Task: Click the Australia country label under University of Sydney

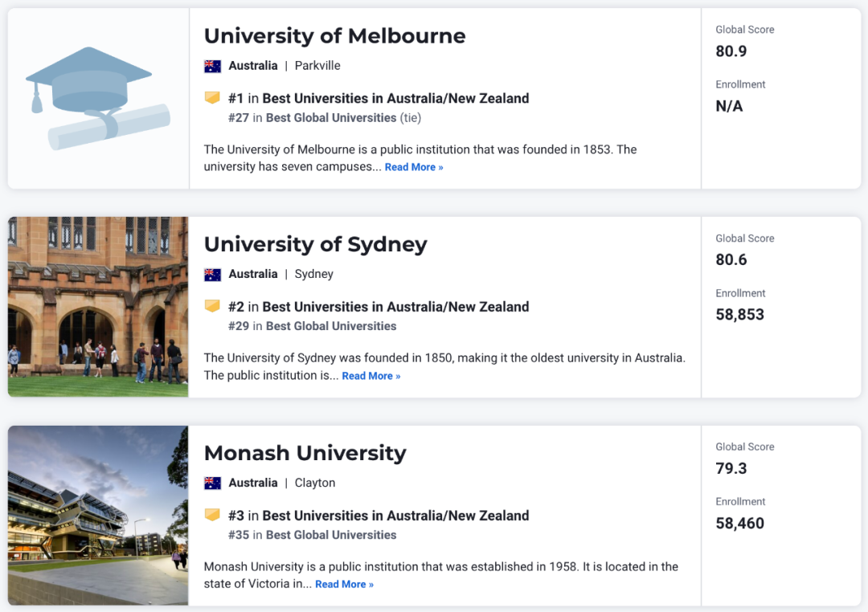Action: tap(253, 275)
